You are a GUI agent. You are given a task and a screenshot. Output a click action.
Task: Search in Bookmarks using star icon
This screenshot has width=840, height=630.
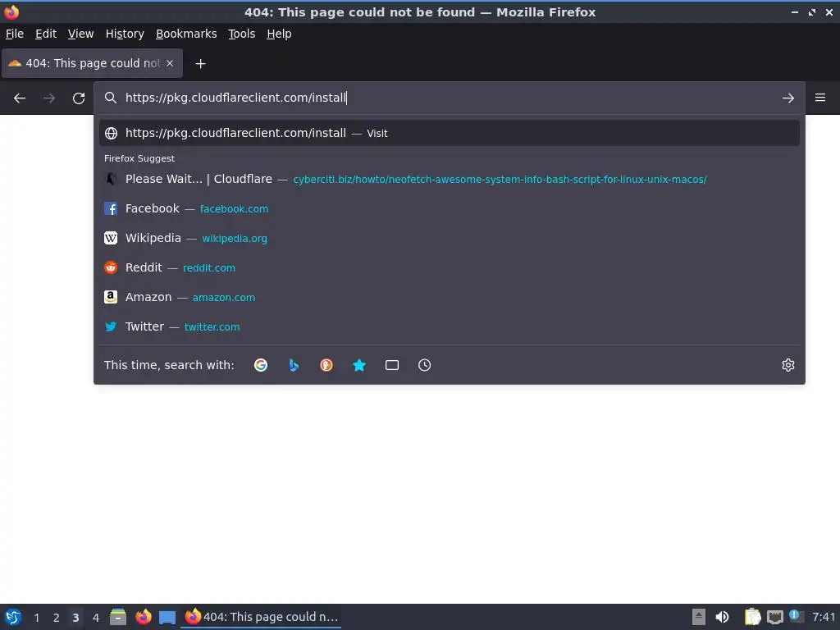[x=359, y=365]
